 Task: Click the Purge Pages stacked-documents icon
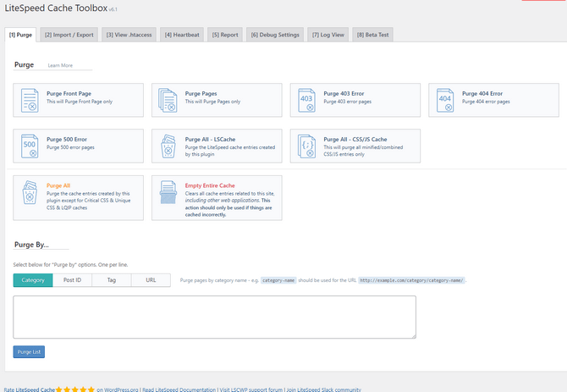pos(168,100)
